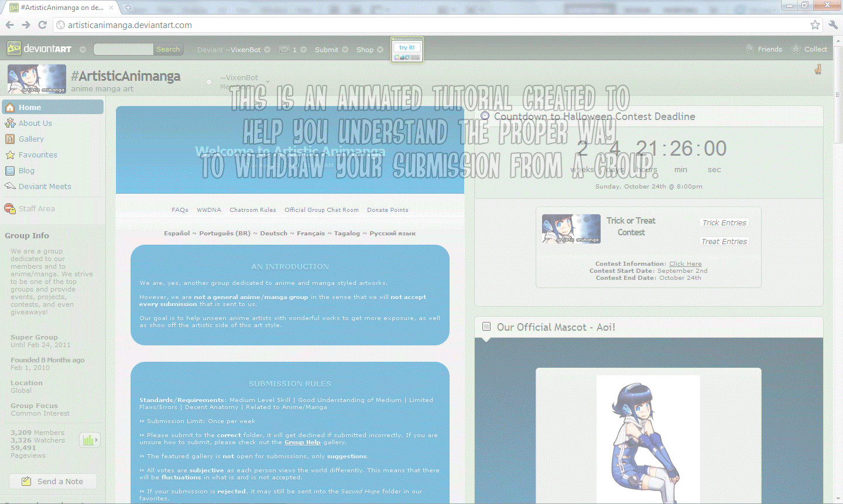Image resolution: width=843 pixels, height=504 pixels.
Task: Click the browser forward arrow
Action: click(x=26, y=25)
